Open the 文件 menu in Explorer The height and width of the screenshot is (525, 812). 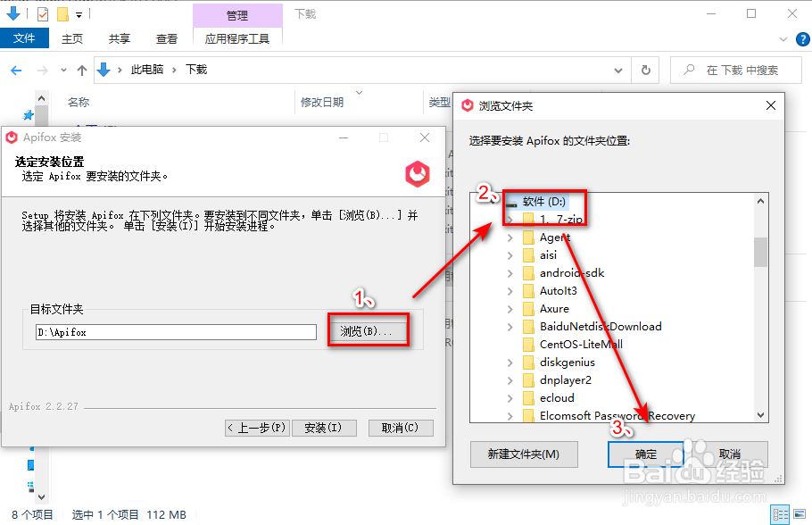(24, 38)
